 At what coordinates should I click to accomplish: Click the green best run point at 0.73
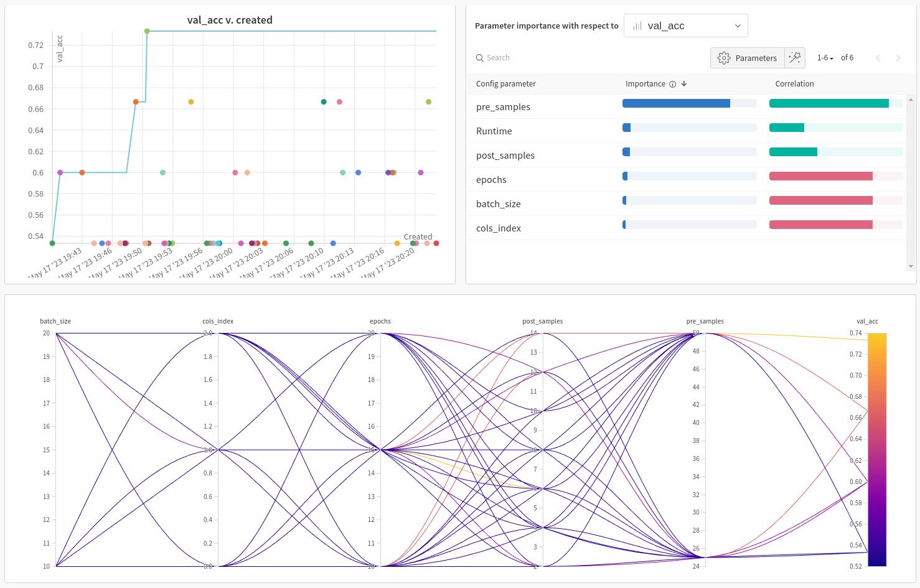147,31
